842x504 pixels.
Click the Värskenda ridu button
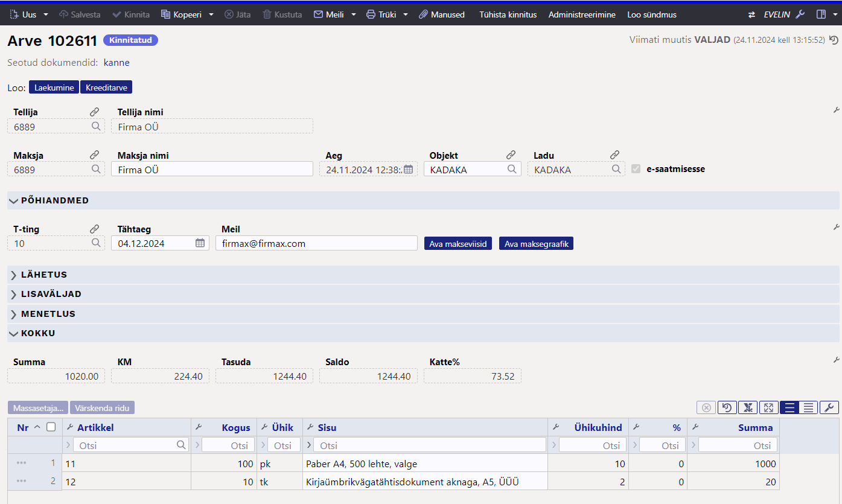tap(102, 407)
